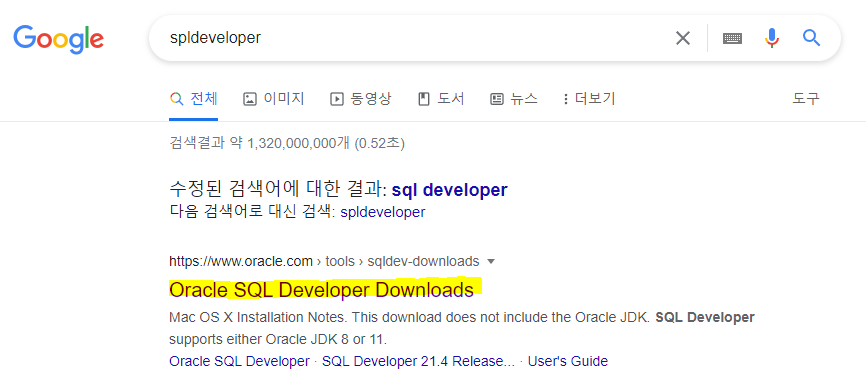Submit search with blue magnifier icon
The width and height of the screenshot is (866, 385).
point(811,38)
